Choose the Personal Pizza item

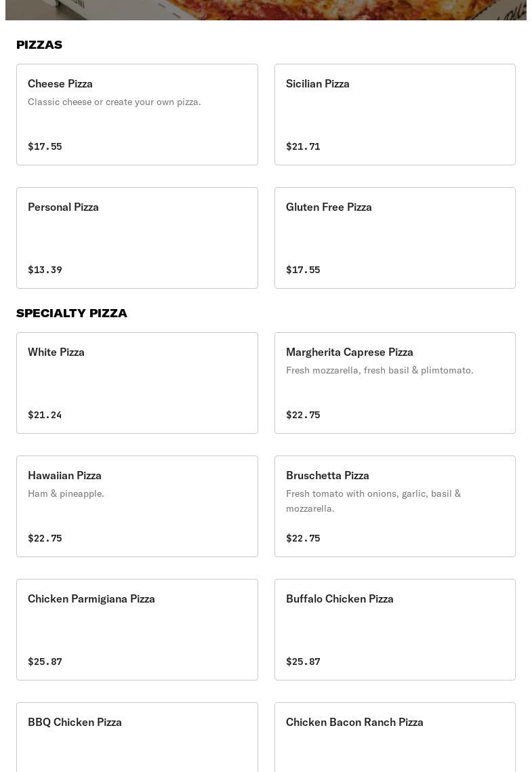tap(137, 237)
